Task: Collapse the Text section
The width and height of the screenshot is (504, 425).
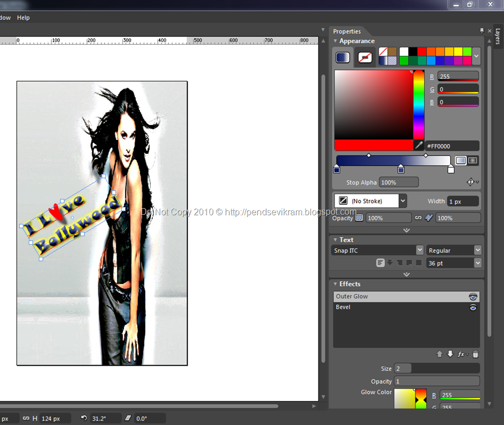Action: 335,240
